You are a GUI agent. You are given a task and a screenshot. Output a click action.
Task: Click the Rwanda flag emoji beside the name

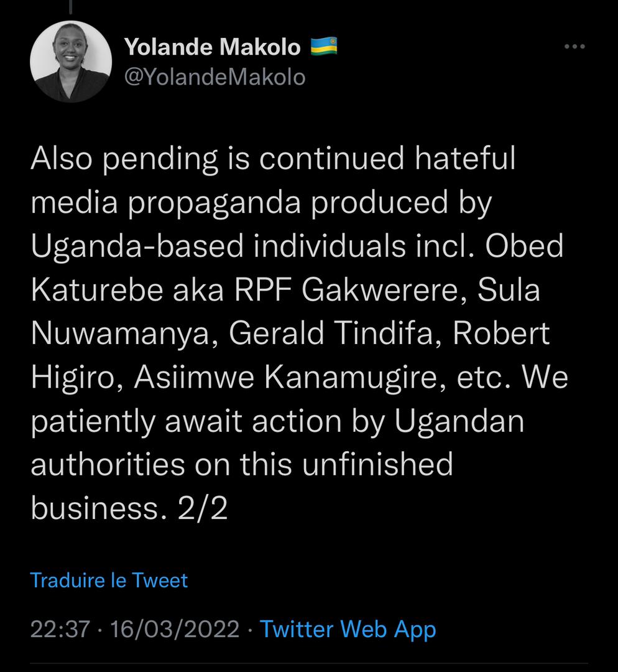click(x=324, y=46)
